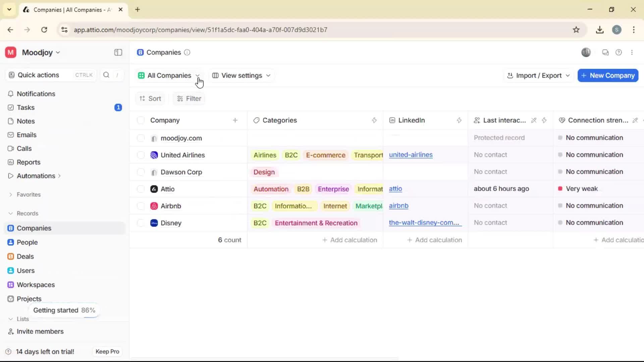Select the checkbox for United Airlines row
The image size is (644, 362).
(x=141, y=155)
